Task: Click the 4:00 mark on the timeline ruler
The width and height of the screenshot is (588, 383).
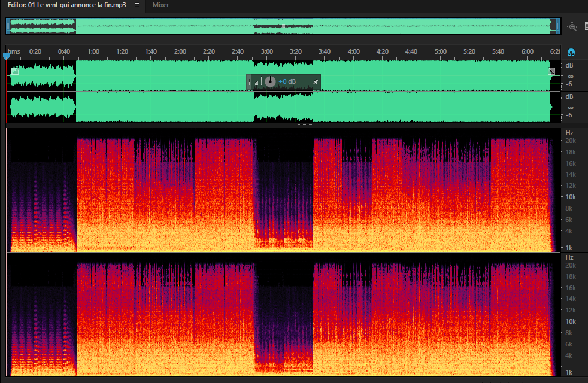Action: (x=354, y=51)
